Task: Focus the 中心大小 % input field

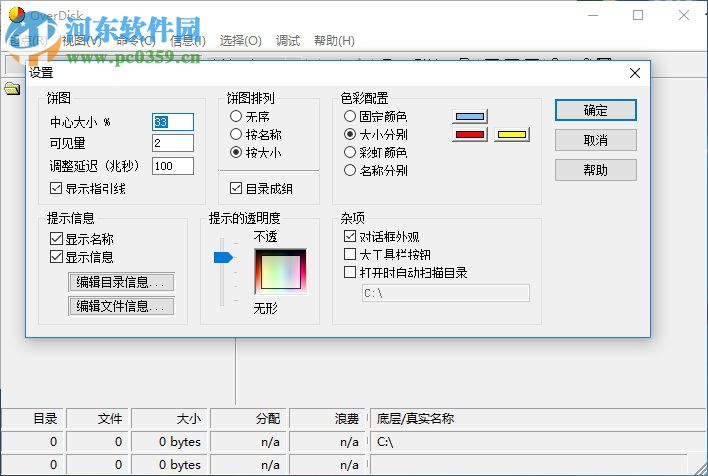Action: coord(173,122)
